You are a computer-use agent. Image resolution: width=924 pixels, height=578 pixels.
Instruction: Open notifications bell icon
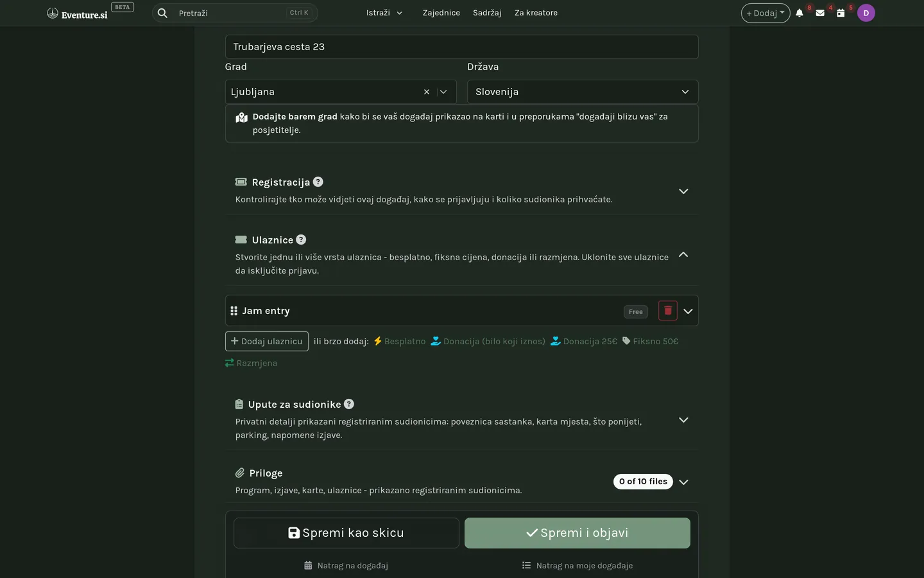pos(800,13)
